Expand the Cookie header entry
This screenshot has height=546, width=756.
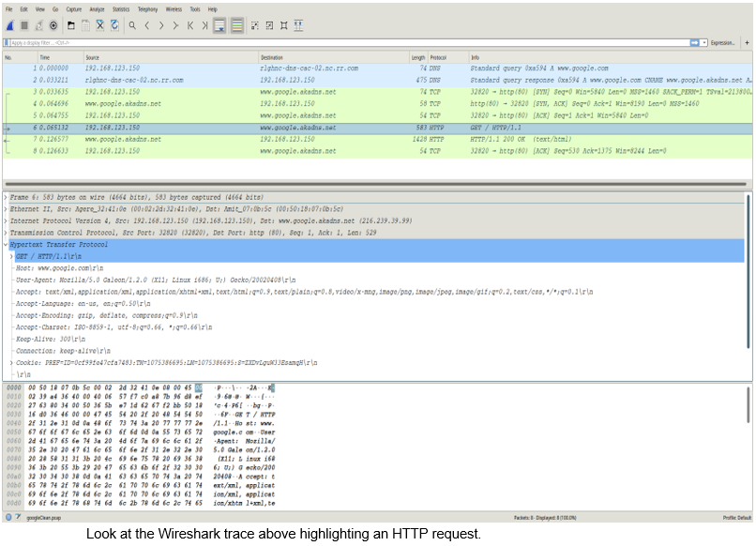(11, 363)
